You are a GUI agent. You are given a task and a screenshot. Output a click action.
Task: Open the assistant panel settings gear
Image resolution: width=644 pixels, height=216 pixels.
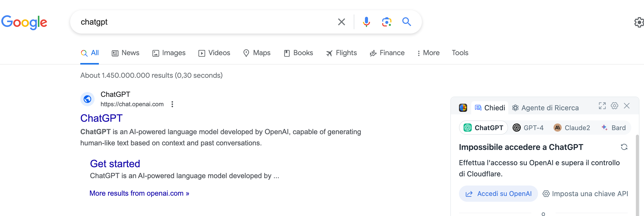[615, 106]
